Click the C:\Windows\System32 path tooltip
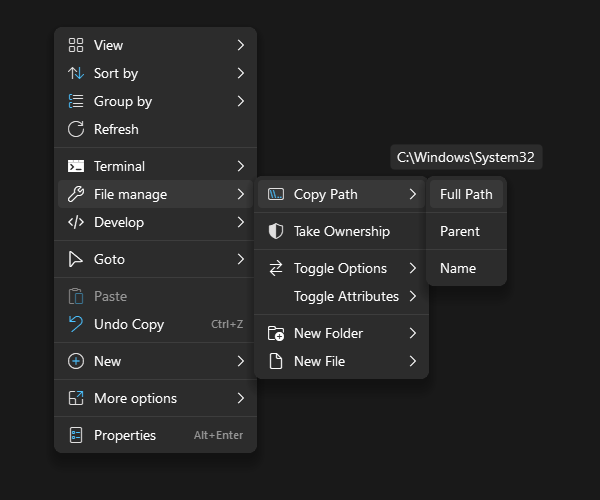This screenshot has width=600, height=500. [466, 157]
